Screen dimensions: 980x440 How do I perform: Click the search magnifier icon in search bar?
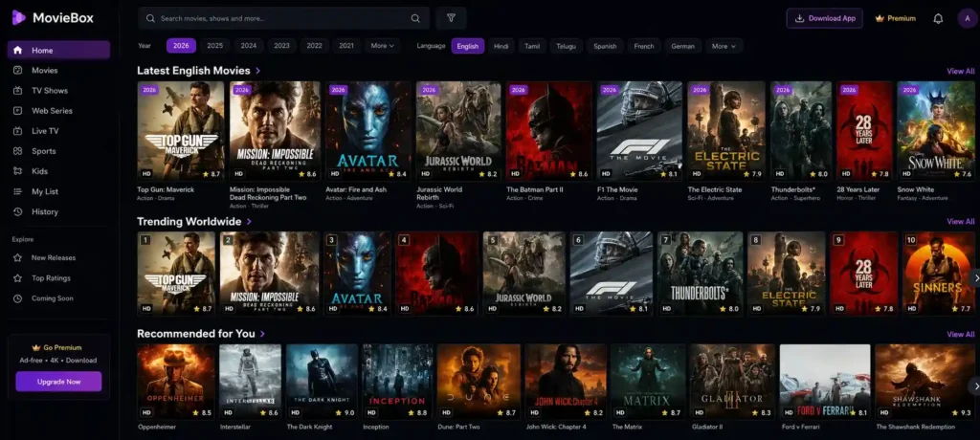point(415,18)
